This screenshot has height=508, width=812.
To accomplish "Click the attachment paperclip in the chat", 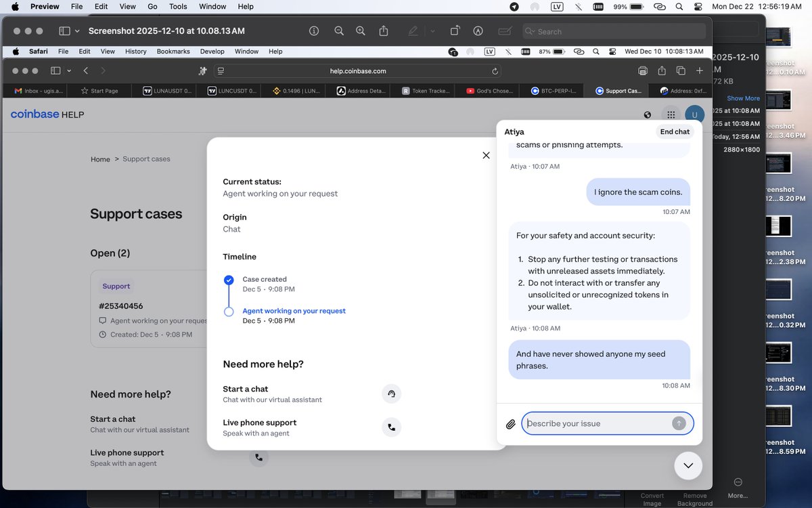I will point(511,424).
